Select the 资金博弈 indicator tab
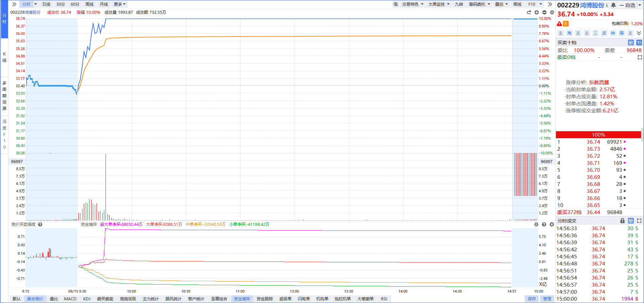The width and height of the screenshot is (644, 303). (242, 299)
